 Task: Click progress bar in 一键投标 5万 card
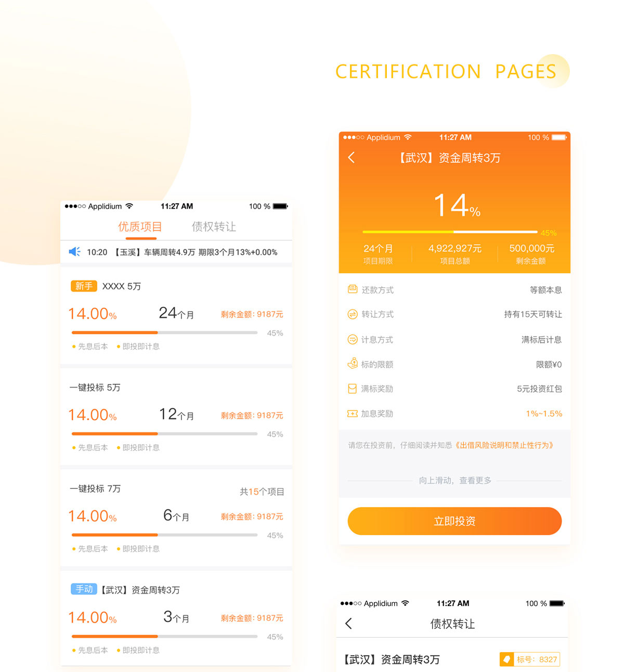(x=164, y=434)
